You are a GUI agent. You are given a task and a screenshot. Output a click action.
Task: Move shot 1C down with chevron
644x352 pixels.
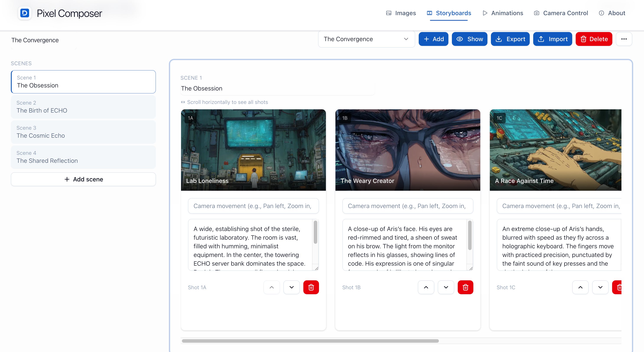[600, 287]
